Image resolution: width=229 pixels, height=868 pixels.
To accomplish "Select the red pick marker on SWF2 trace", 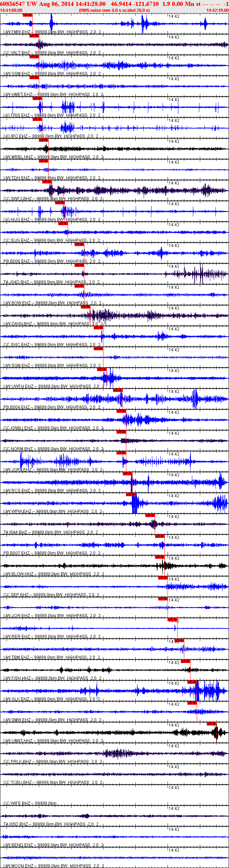I will point(47,182).
